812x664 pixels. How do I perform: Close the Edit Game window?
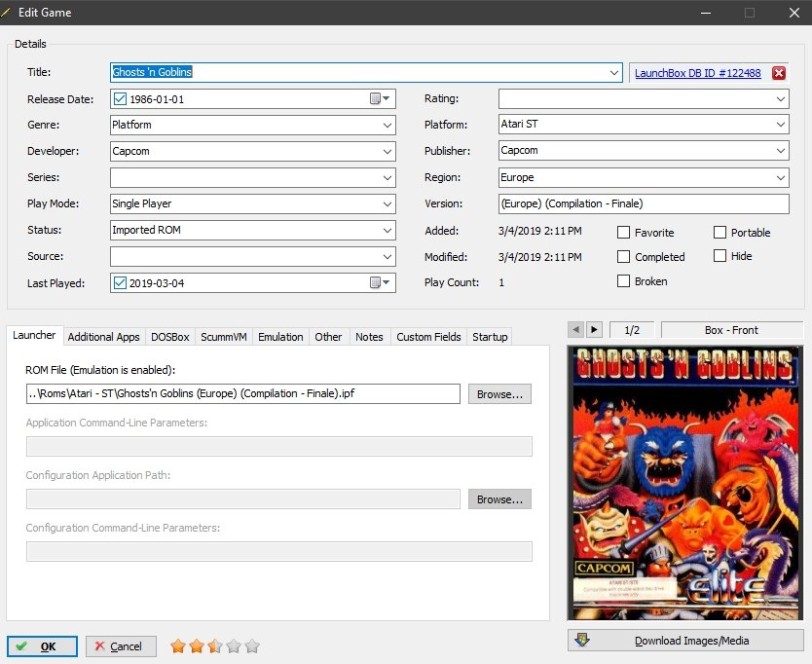pyautogui.click(x=794, y=13)
